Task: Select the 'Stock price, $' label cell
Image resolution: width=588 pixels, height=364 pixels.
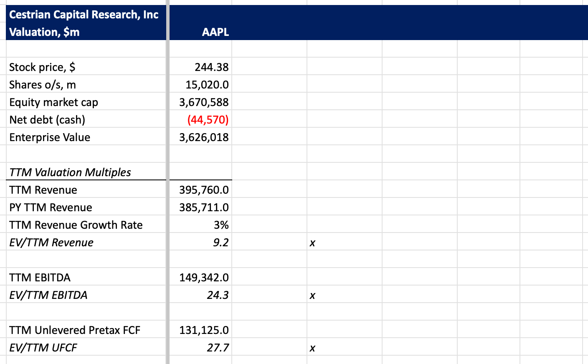Action: pyautogui.click(x=42, y=67)
